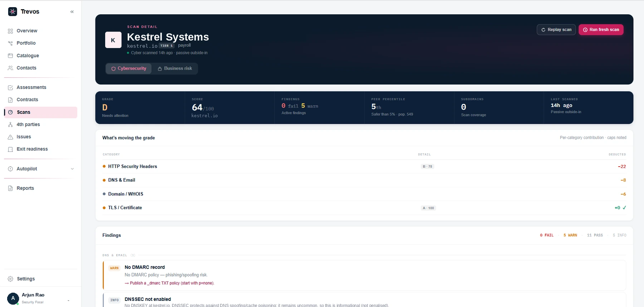Start a scan with Run fresh scan
The height and width of the screenshot is (307, 644).
[x=601, y=30]
